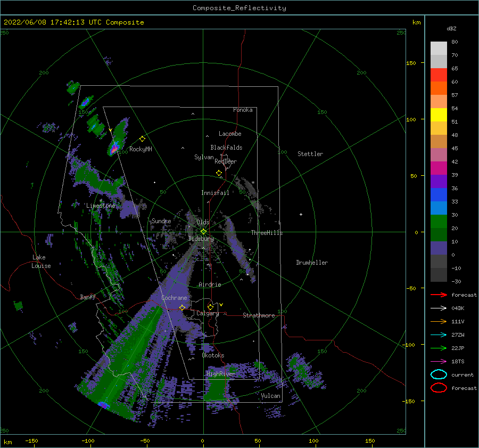Select the white 04DK arrow icon
The height and width of the screenshot is (448, 479).
pyautogui.click(x=439, y=308)
